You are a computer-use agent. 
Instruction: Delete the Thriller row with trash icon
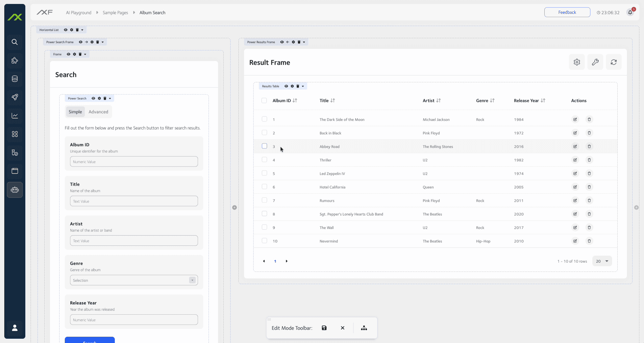click(589, 160)
